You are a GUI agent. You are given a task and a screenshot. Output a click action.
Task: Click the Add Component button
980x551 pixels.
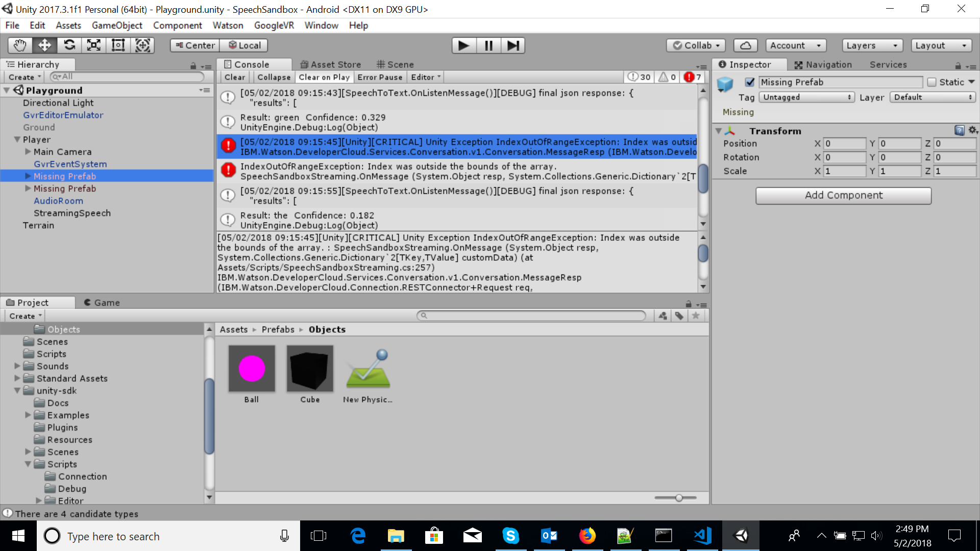(843, 195)
